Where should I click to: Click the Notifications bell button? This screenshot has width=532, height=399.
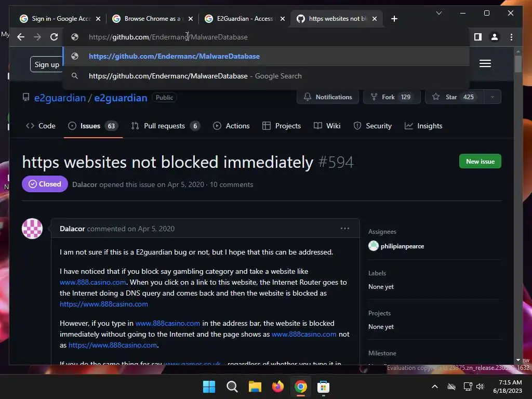(x=328, y=97)
